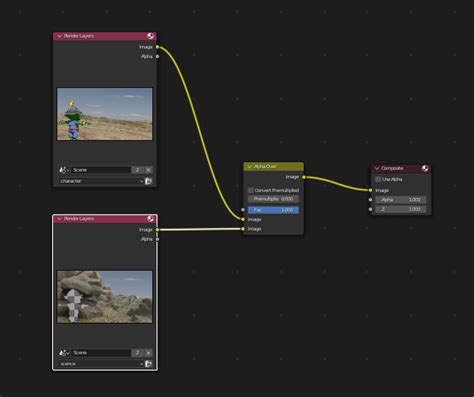The image size is (474, 397).
Task: Click Image output socket of character Render Layers node
Action: click(x=157, y=47)
